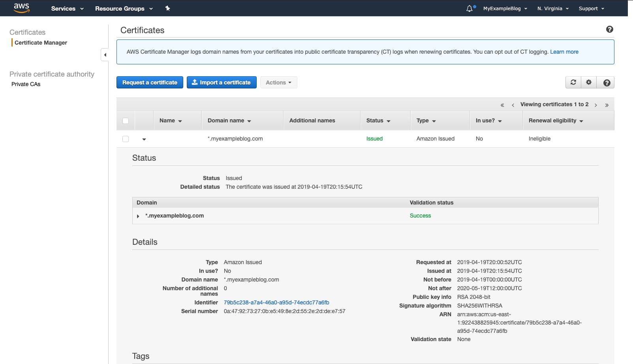Click the Success validation status text
Image resolution: width=633 pixels, height=364 pixels.
pyautogui.click(x=420, y=216)
